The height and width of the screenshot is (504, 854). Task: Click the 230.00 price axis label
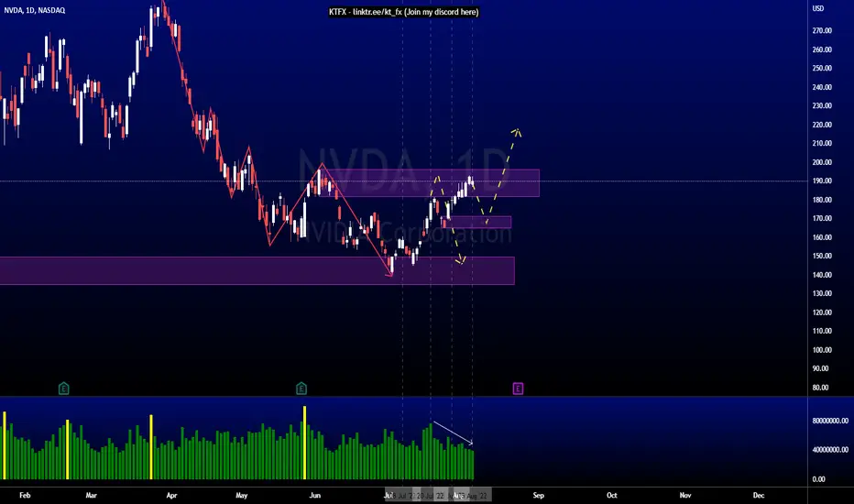822,105
